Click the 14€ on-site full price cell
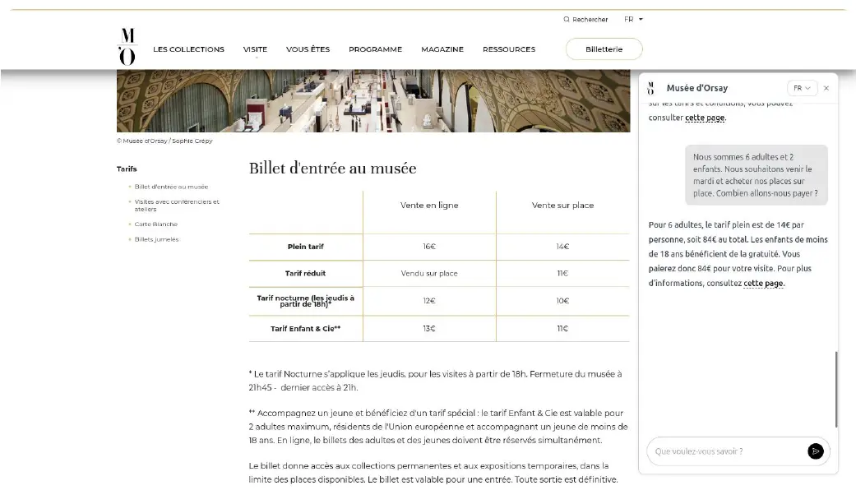856x504 pixels. tap(562, 247)
